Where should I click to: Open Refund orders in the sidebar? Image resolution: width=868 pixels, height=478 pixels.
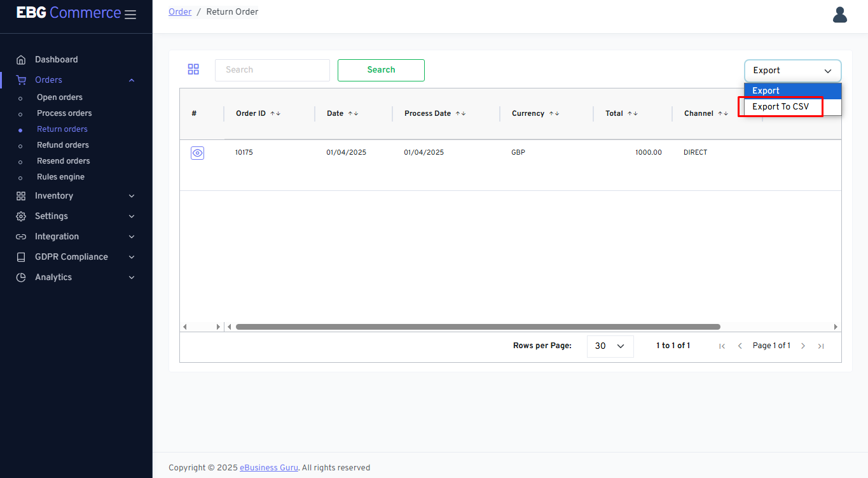pos(63,145)
